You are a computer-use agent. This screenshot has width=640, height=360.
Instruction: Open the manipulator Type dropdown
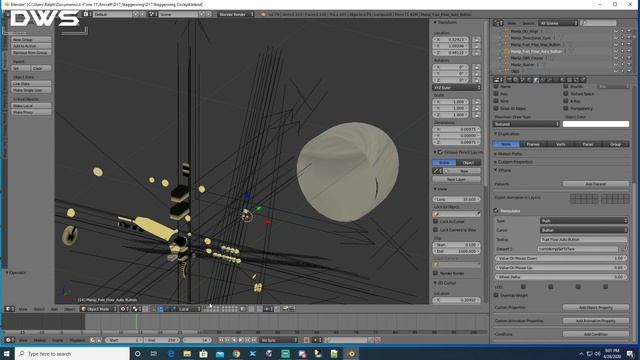pos(583,220)
